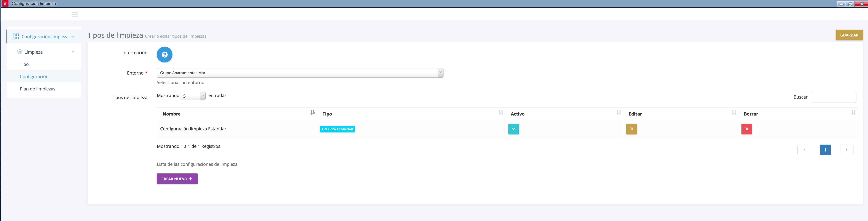Click the yellow edit icon in row
868x221 pixels.
tap(631, 129)
